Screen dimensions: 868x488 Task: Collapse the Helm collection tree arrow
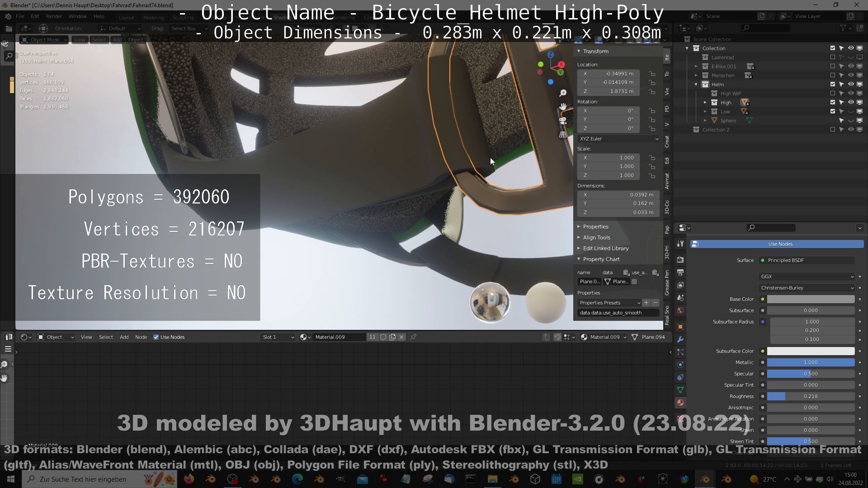coord(696,84)
